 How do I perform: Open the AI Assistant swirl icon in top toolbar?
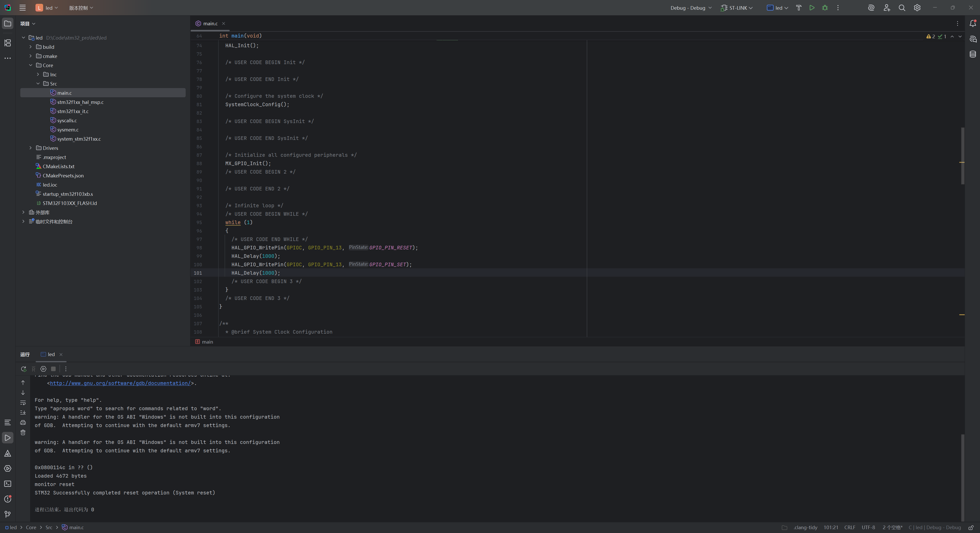click(871, 8)
